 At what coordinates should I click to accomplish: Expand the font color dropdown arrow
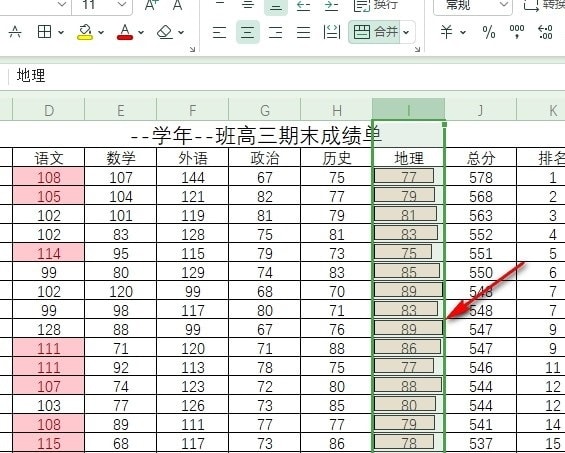[141, 32]
